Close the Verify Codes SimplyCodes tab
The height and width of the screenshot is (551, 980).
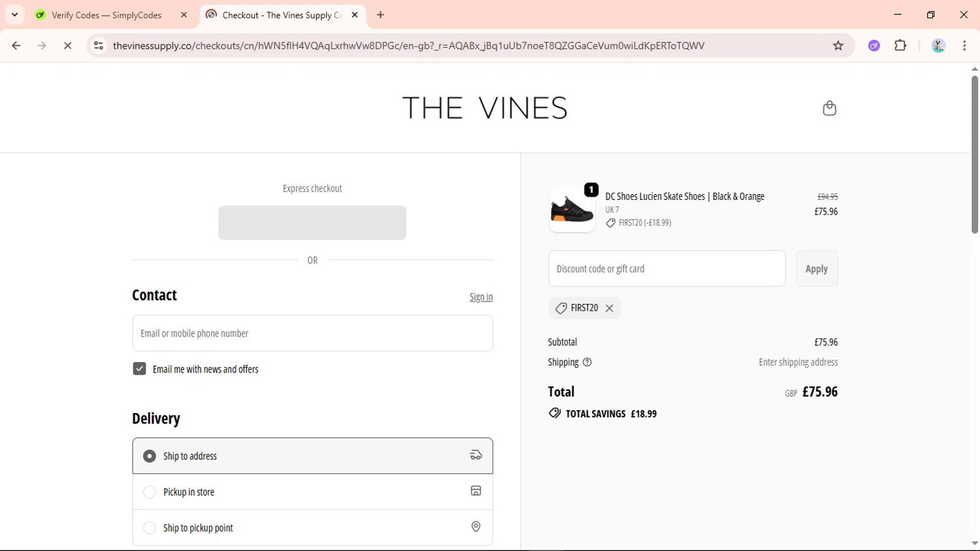click(x=184, y=15)
